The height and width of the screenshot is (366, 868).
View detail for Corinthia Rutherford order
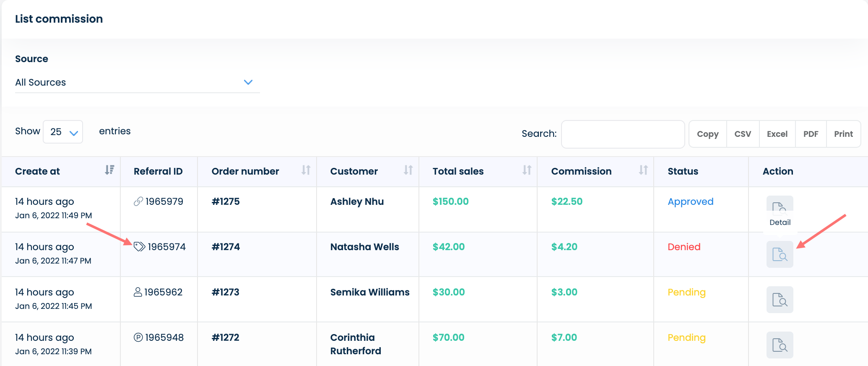780,345
